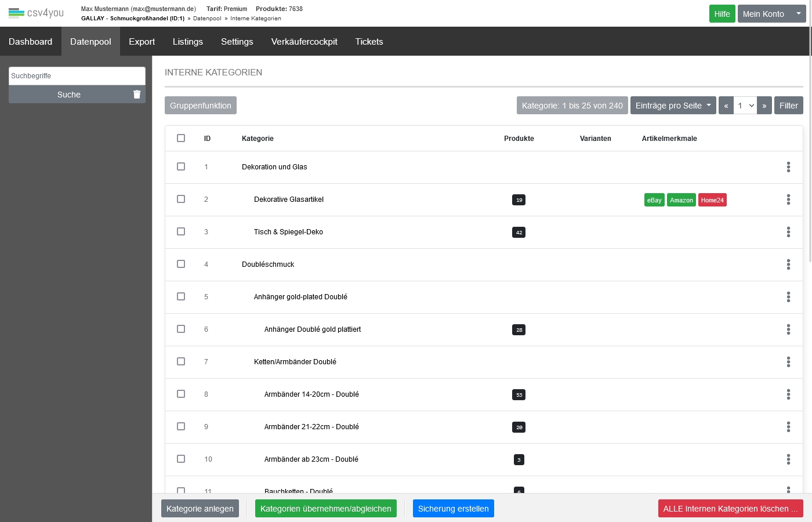
Task: Click into the Suchbegriffe search field
Action: pos(77,76)
